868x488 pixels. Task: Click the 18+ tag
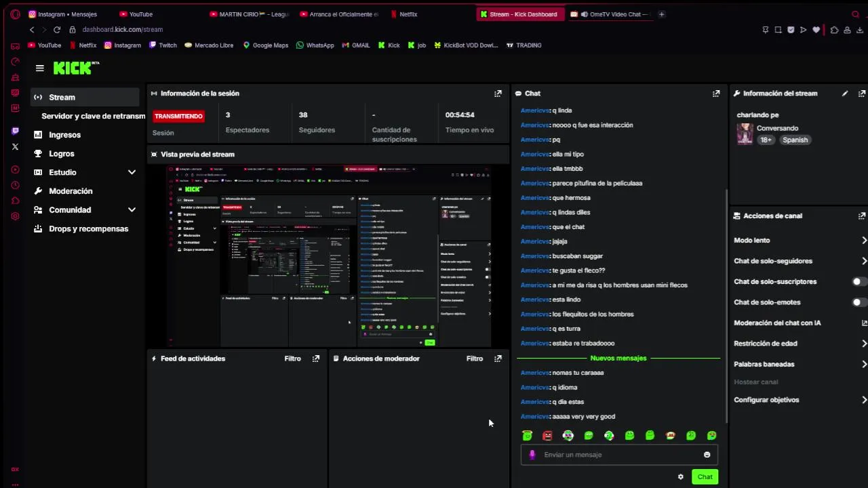click(766, 140)
